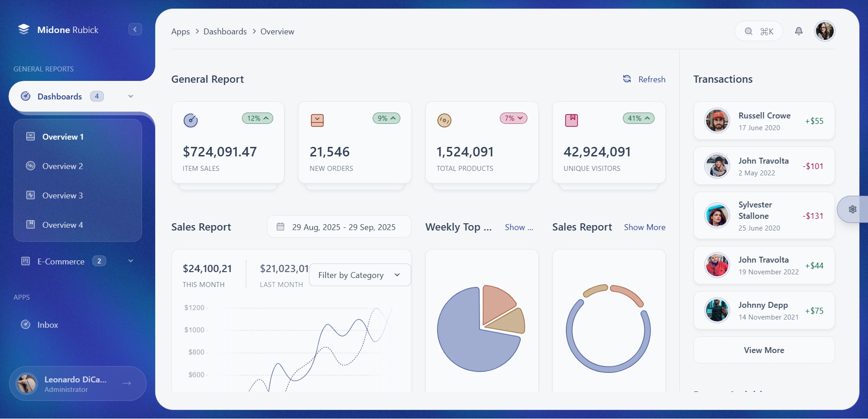868x419 pixels.
Task: Expand the Dashboards sidebar menu
Action: [x=131, y=96]
